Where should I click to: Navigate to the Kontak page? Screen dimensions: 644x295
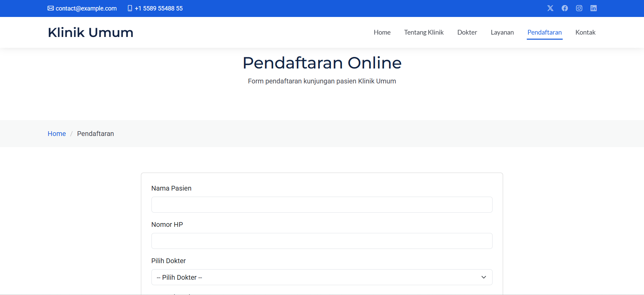pos(585,32)
